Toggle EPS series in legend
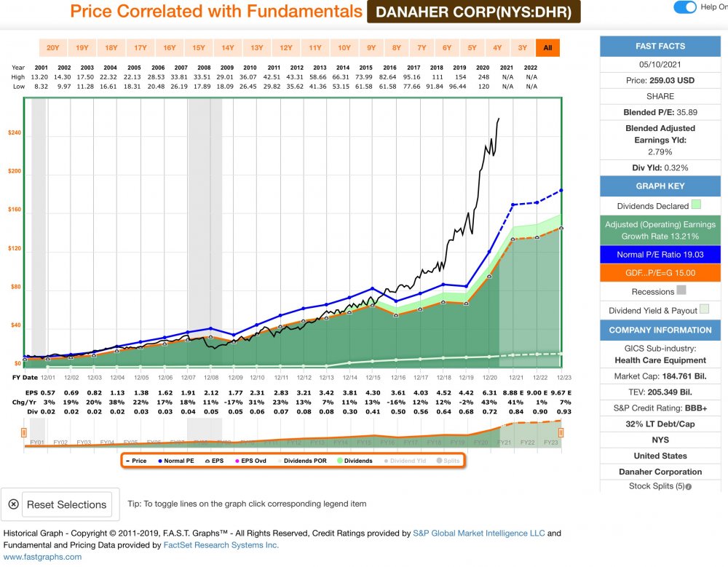Image resolution: width=728 pixels, height=567 pixels. 214,461
